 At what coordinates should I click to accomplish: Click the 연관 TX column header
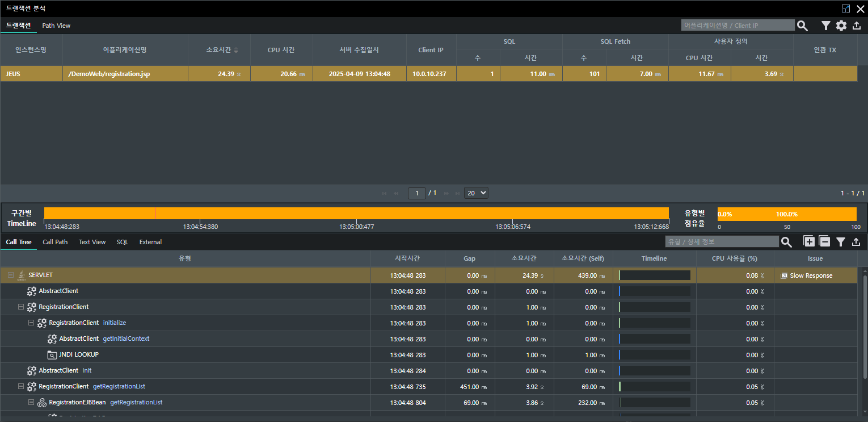tap(825, 50)
